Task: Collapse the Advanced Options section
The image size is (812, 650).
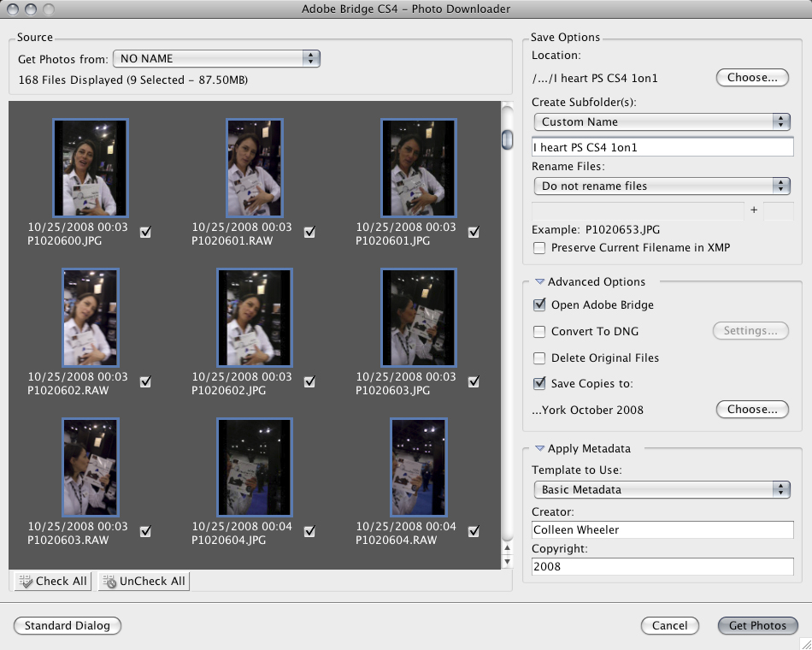Action: [539, 282]
